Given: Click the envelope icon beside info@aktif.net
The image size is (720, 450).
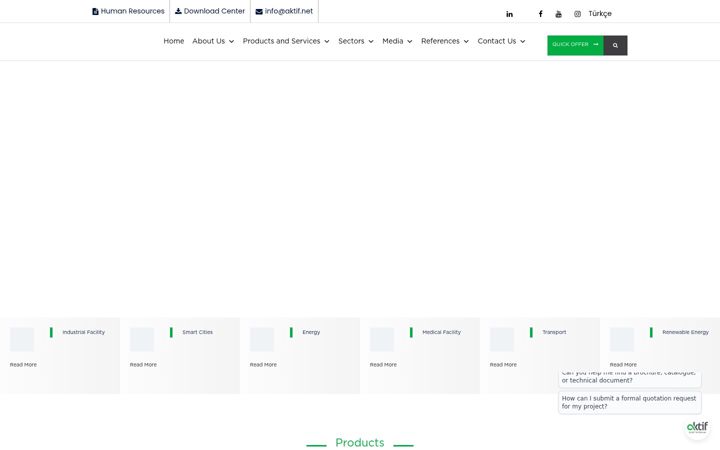Looking at the screenshot, I should 259,11.
